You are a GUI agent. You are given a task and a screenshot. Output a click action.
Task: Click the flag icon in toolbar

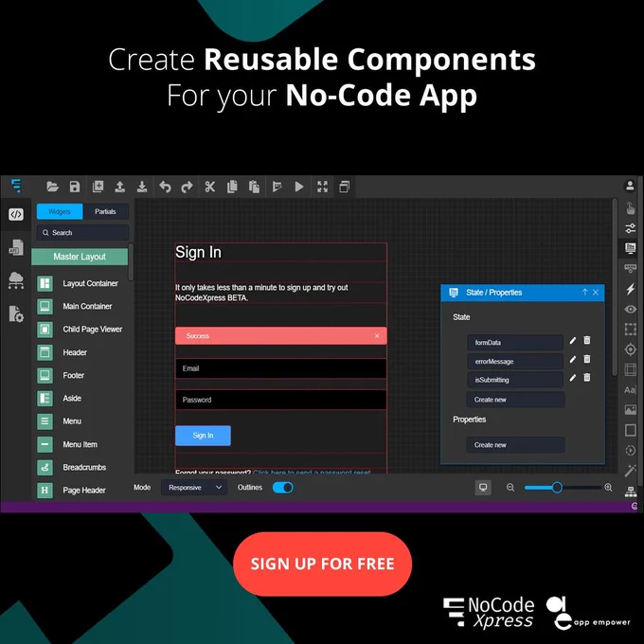[277, 187]
